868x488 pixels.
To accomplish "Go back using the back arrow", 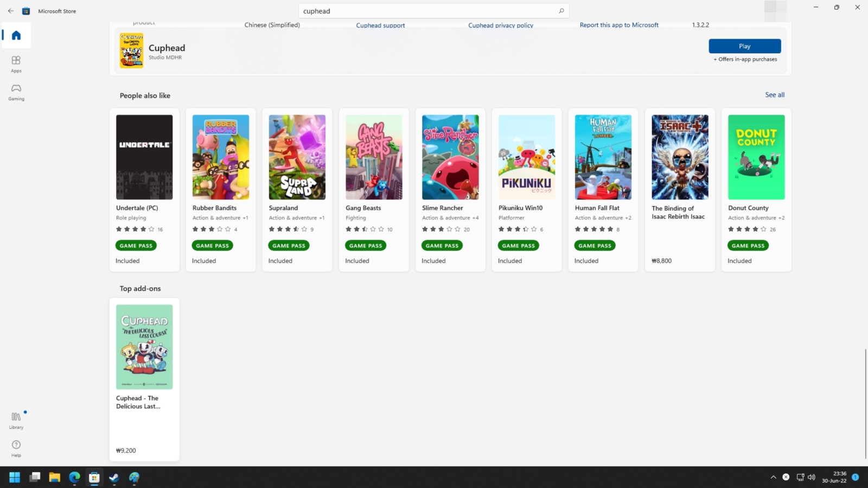I will click(x=10, y=11).
